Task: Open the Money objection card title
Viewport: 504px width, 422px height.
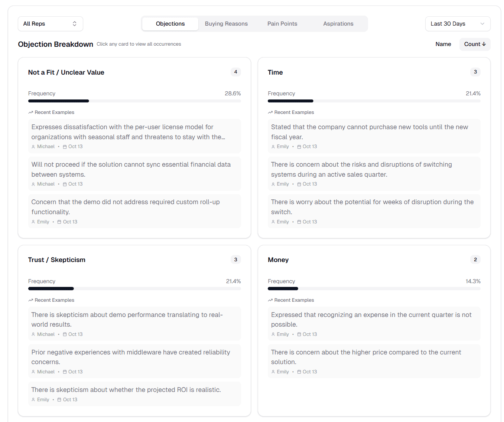Action: point(278,260)
